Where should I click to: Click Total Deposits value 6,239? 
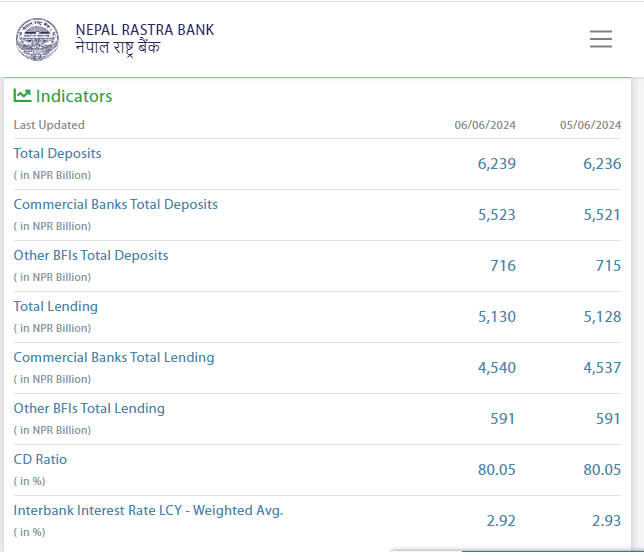tap(497, 163)
